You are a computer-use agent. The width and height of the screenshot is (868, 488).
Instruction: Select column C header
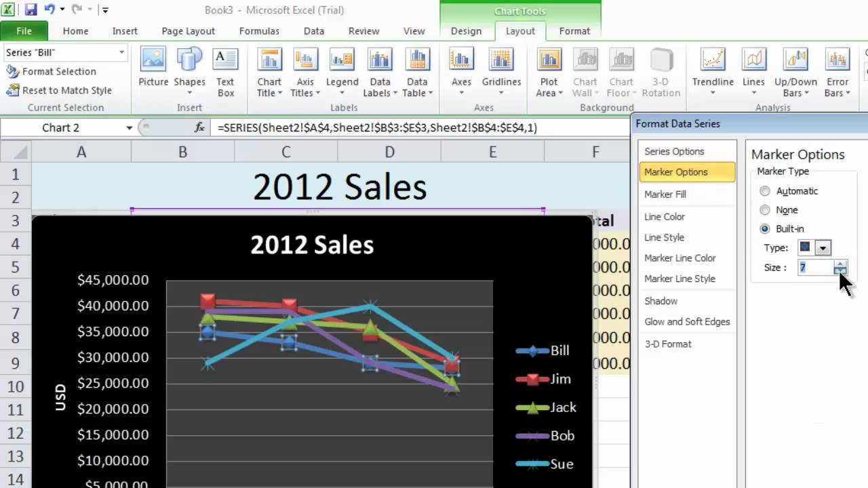tap(285, 152)
